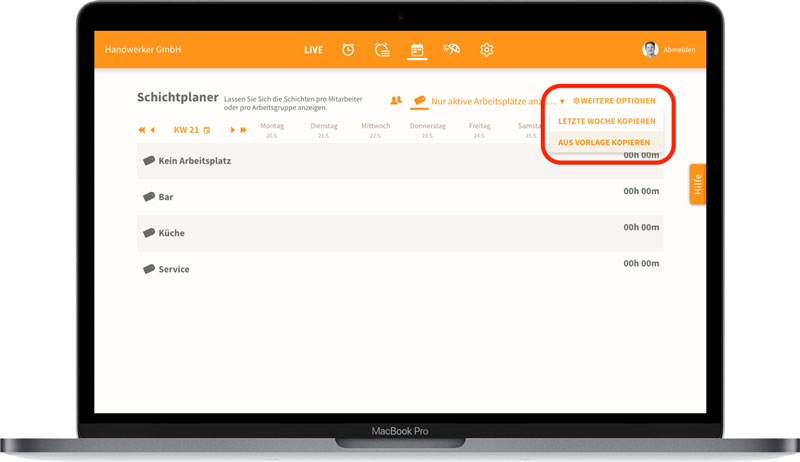Click the tag icon beside Küche
Screen dimensions: 800x462
[148, 233]
